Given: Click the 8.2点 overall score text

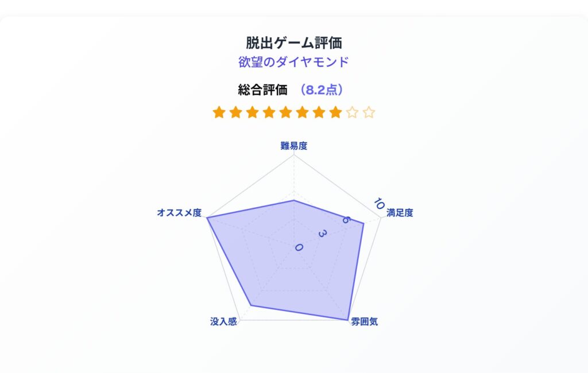Looking at the screenshot, I should 322,90.
